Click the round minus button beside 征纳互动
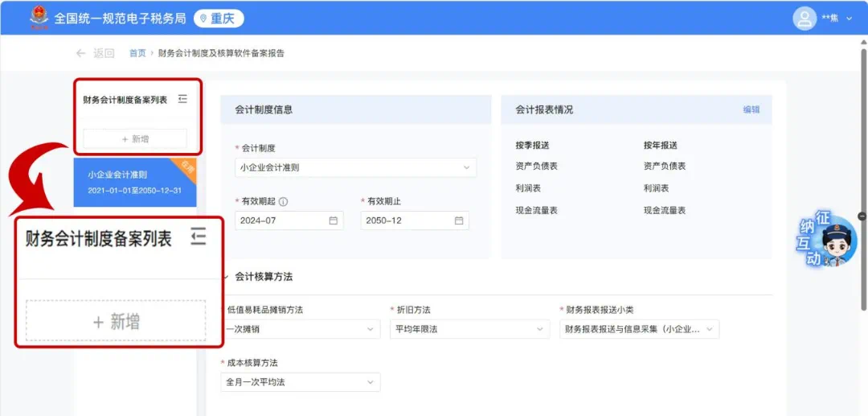The width and height of the screenshot is (868, 416). (862, 216)
